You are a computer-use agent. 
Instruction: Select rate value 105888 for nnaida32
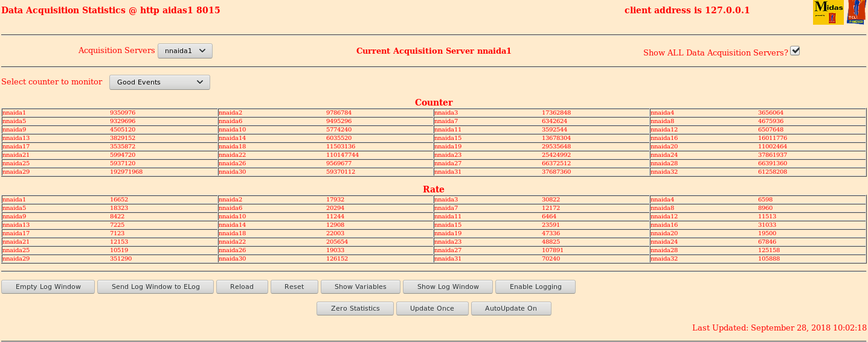pos(769,259)
